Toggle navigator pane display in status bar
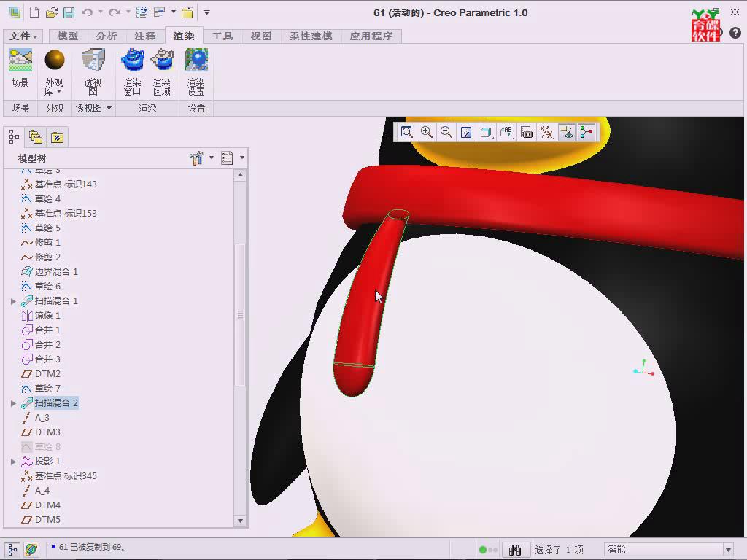 pyautogui.click(x=12, y=550)
